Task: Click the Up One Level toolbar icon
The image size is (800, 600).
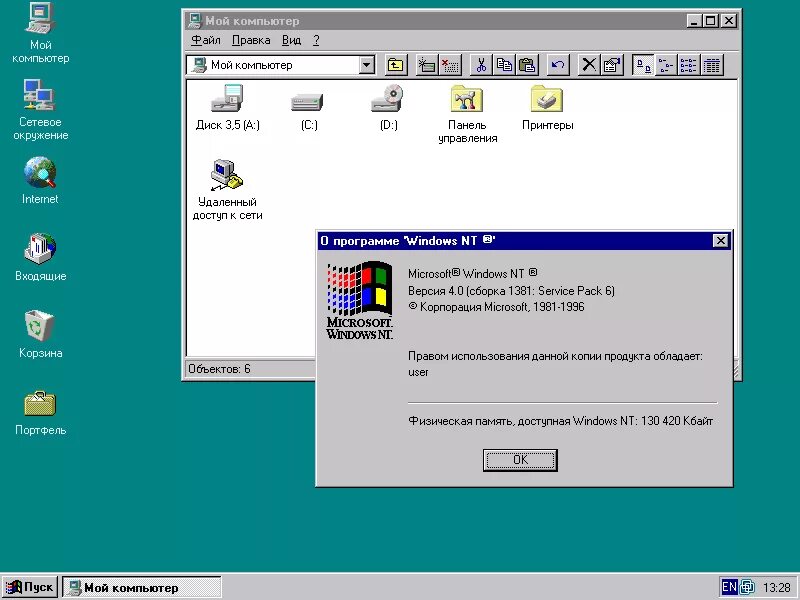Action: pos(395,65)
